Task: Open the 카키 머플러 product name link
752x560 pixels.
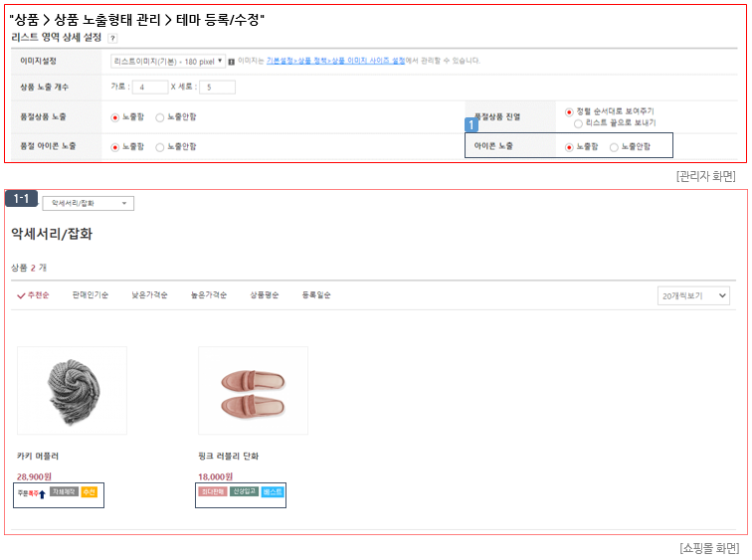Action: click(x=38, y=457)
